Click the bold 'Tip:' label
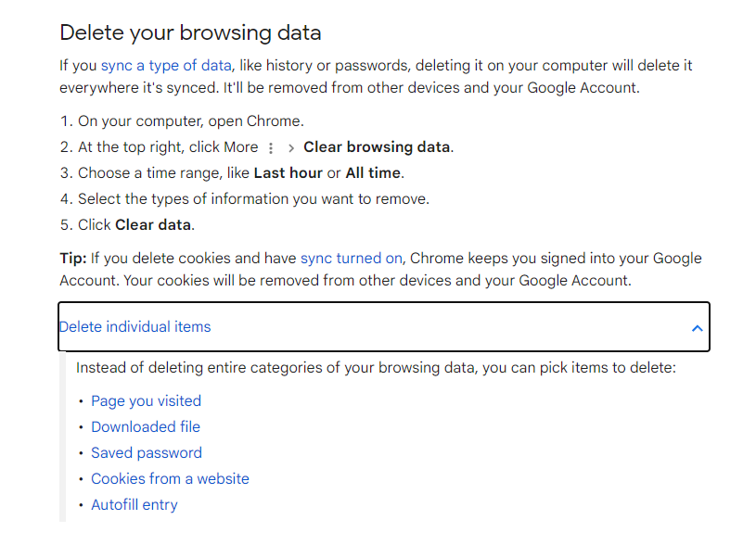 (72, 259)
